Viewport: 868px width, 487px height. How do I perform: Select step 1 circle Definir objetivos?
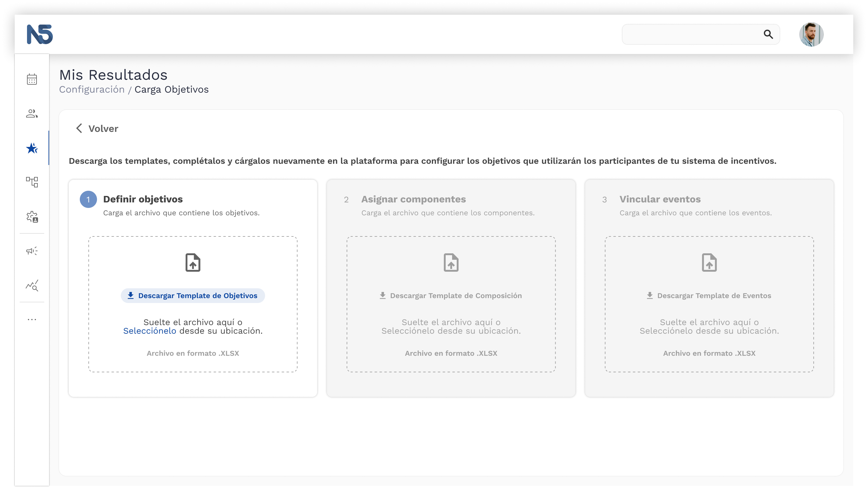(x=88, y=199)
